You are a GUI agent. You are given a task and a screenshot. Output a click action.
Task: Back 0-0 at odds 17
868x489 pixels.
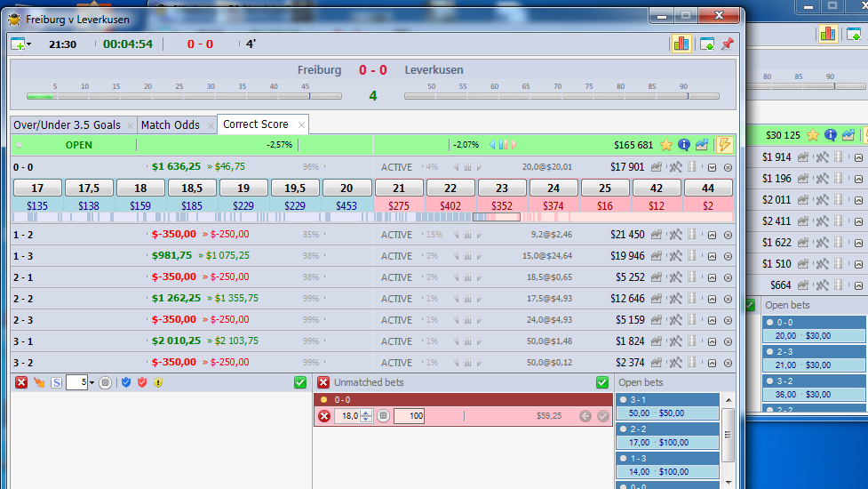click(37, 188)
